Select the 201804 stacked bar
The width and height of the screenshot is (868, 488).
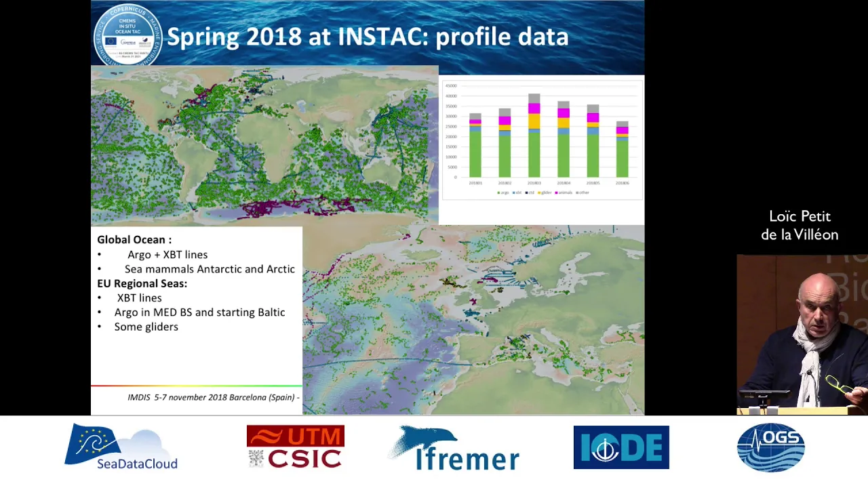[x=564, y=139]
